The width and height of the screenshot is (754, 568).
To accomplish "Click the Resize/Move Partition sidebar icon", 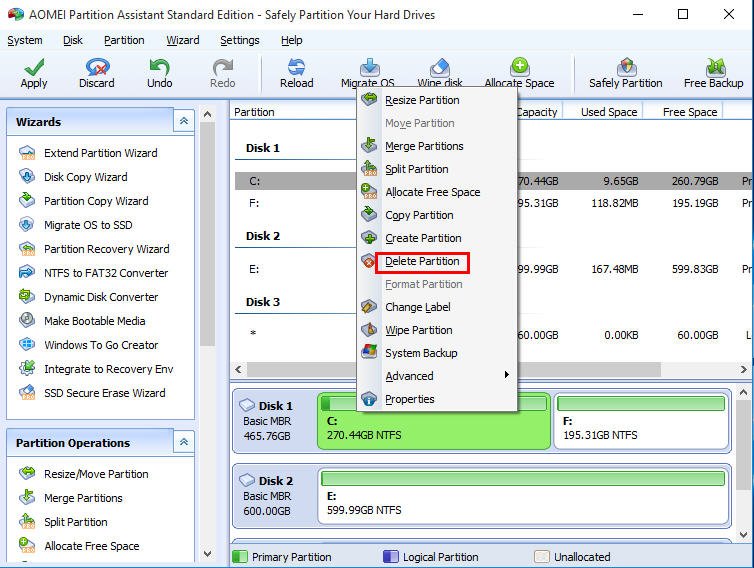I will (27, 473).
